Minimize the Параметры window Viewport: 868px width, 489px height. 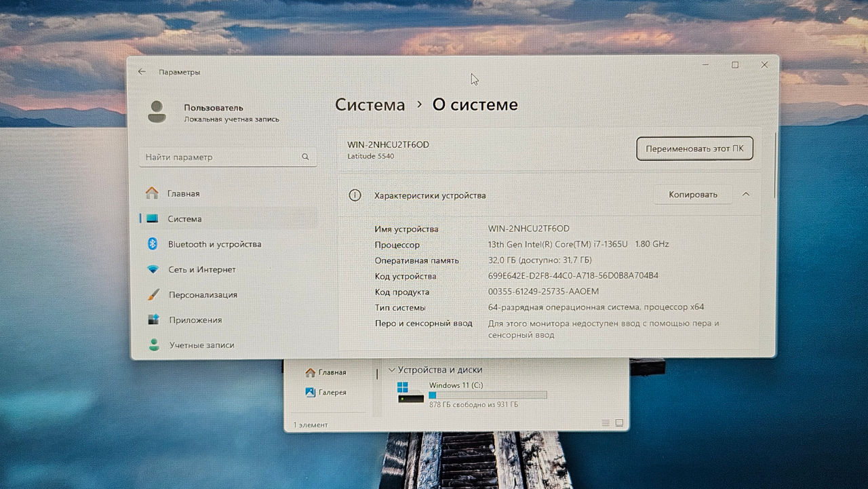706,65
